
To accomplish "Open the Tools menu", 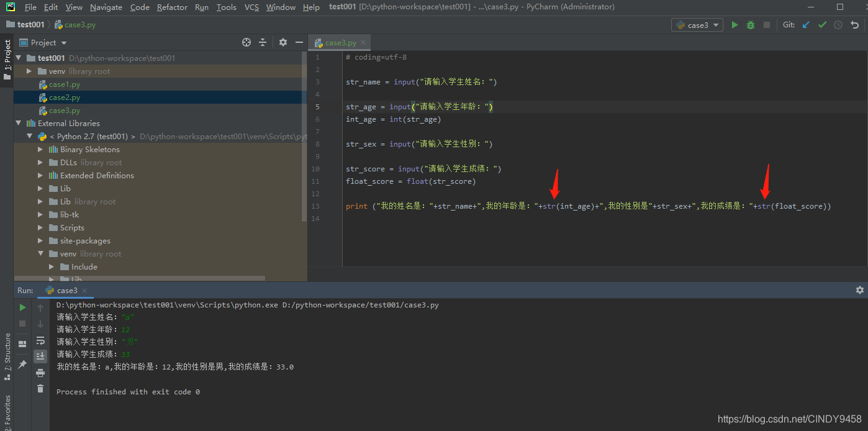I will [x=227, y=7].
